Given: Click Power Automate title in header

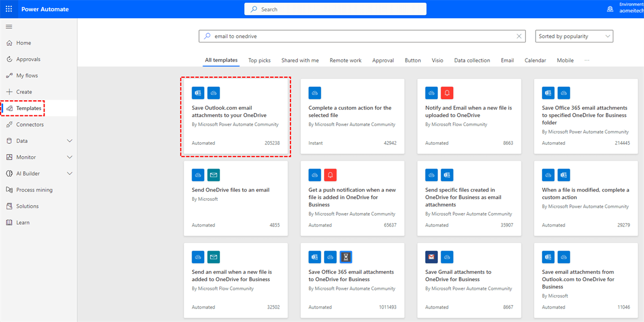Looking at the screenshot, I should pyautogui.click(x=45, y=9).
